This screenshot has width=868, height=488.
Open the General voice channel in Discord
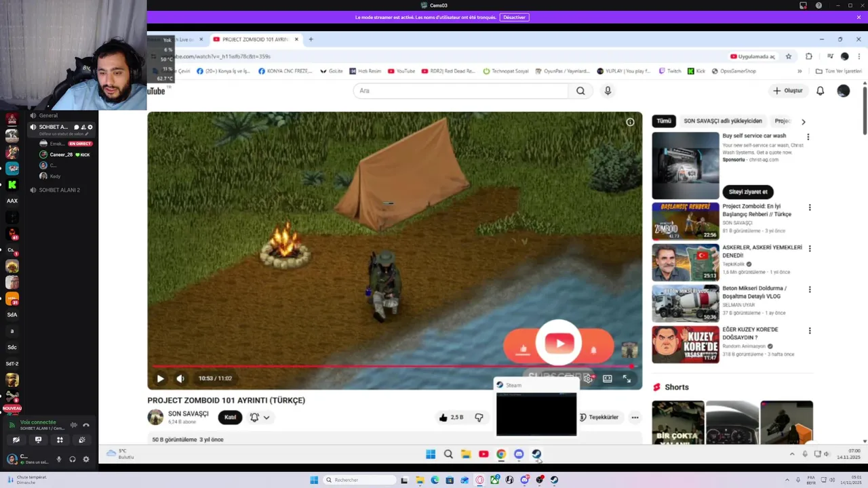point(48,116)
